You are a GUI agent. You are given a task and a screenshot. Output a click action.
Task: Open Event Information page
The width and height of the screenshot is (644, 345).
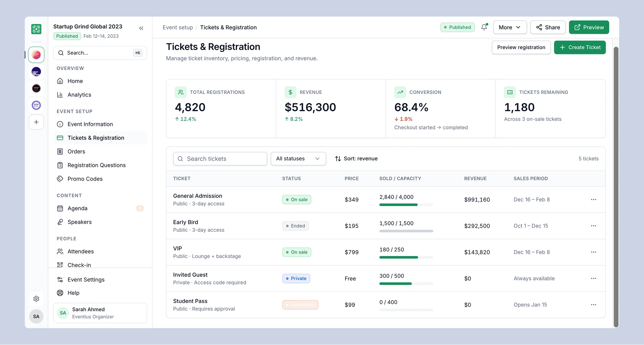coord(100,124)
